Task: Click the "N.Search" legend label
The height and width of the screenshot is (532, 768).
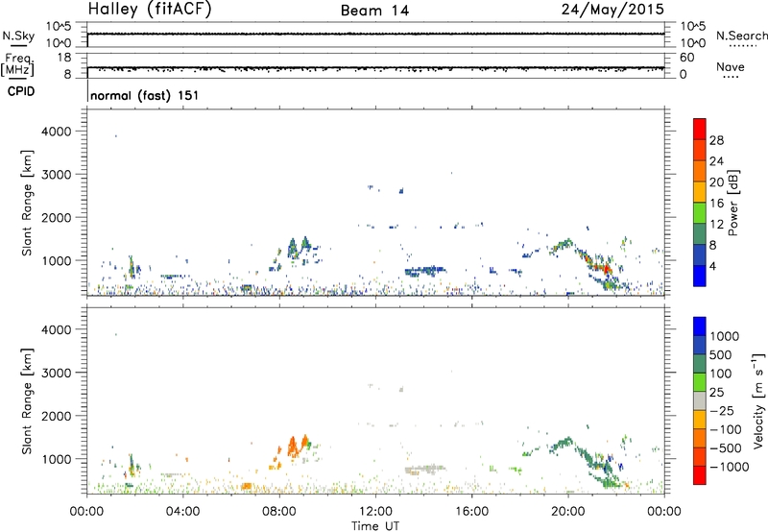Action: [x=741, y=36]
